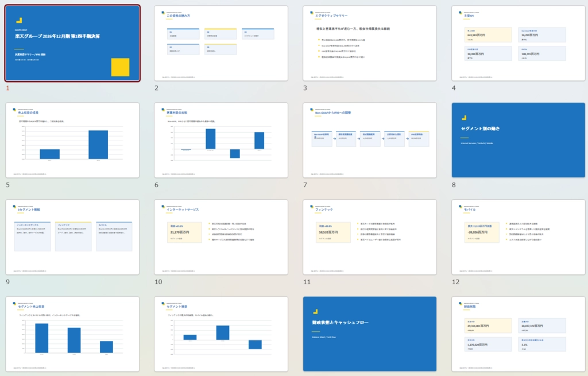Screen dimensions: 588x376
Task: Select slide 1 title thumbnail 楽天グループ 第1四半期決算
Action: pos(72,43)
